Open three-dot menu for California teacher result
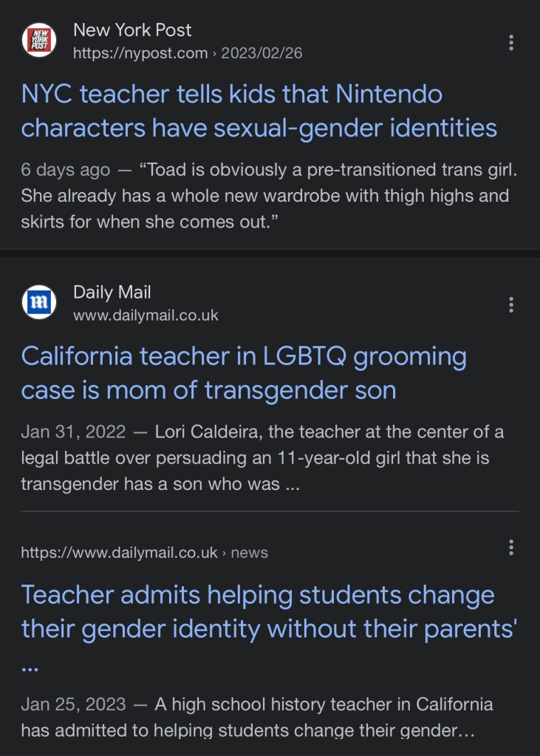This screenshot has height=756, width=540. pos(510,304)
